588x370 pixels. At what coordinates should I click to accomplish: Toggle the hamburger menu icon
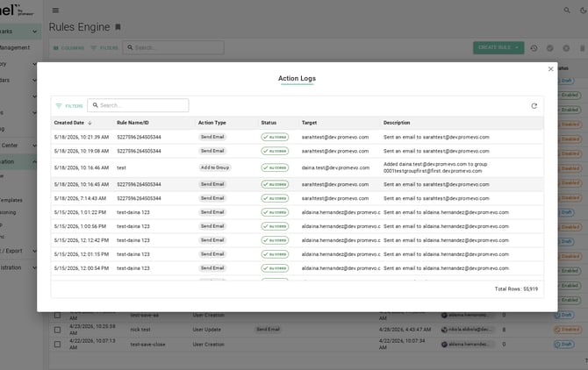pos(55,11)
